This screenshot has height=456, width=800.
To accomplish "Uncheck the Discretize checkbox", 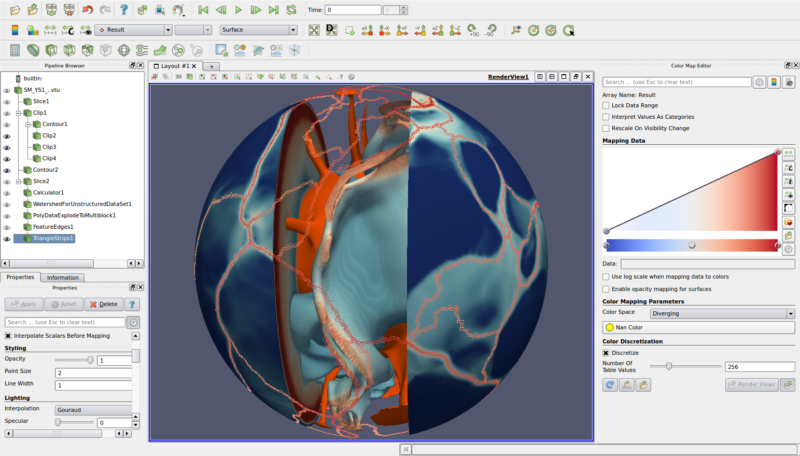I will [606, 353].
